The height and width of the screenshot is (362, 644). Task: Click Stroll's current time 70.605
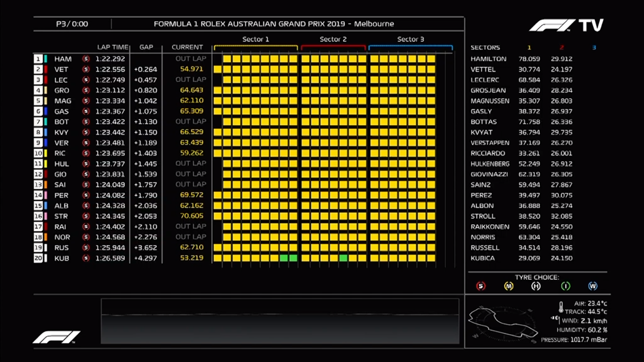click(x=191, y=216)
